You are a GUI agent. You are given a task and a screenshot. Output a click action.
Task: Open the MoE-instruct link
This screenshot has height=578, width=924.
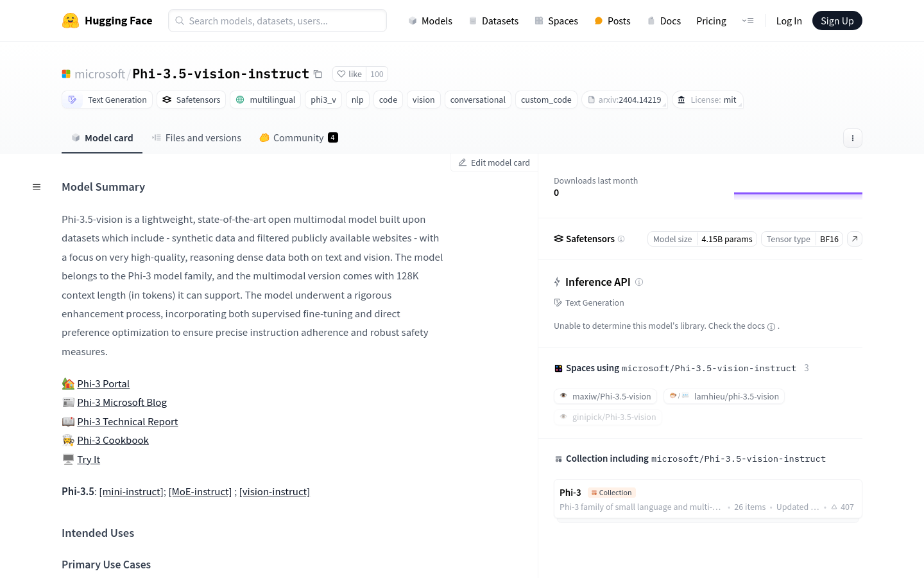click(x=200, y=491)
